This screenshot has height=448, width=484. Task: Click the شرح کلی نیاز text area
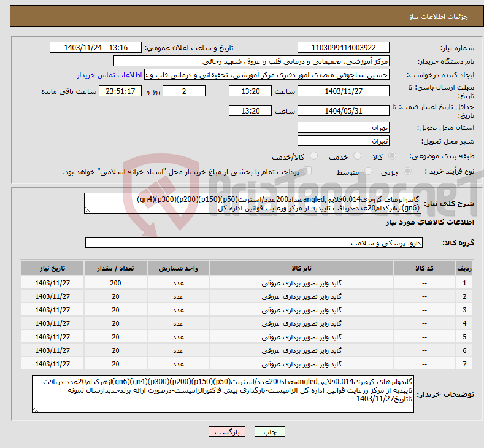coord(253,203)
